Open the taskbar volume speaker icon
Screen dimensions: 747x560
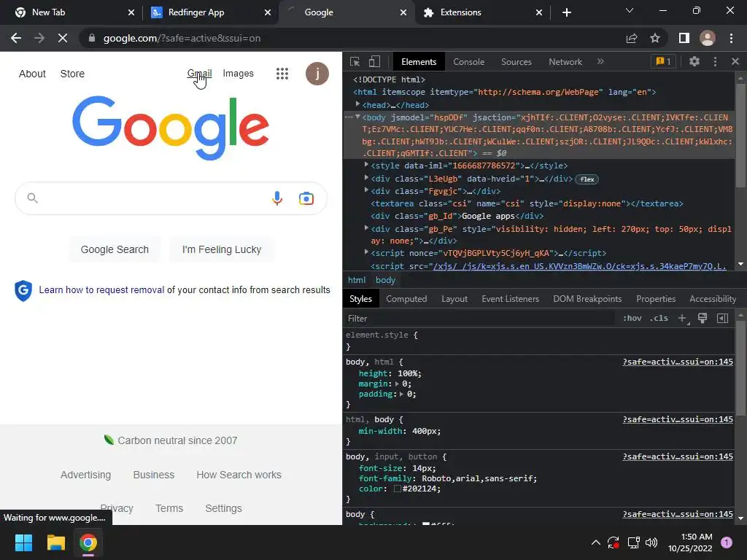point(651,542)
